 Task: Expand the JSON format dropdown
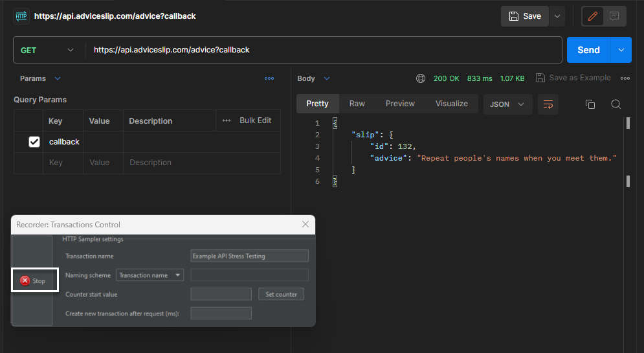(507, 104)
